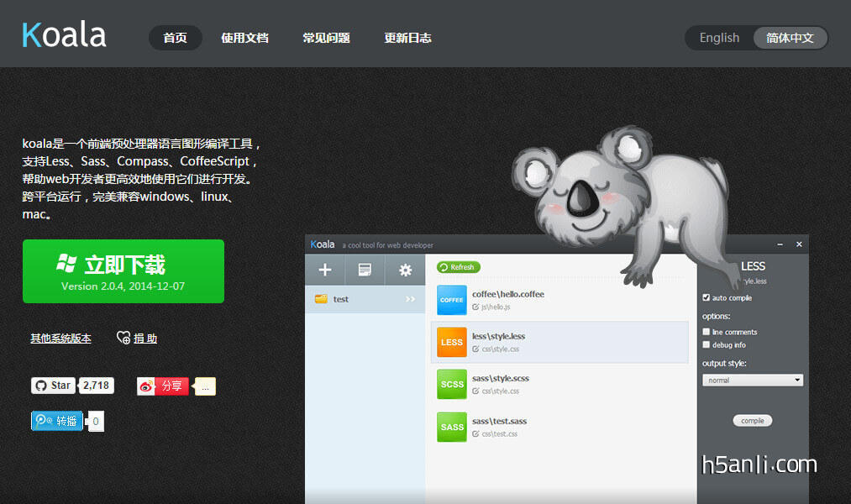Click the Weibo logo icon
The height and width of the screenshot is (504, 851).
point(146,386)
